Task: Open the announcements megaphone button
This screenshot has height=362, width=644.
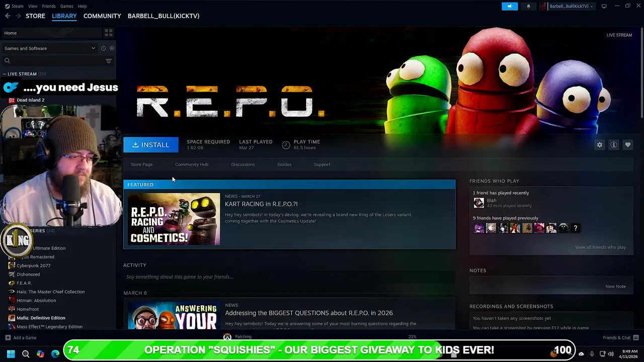Action: point(510,6)
